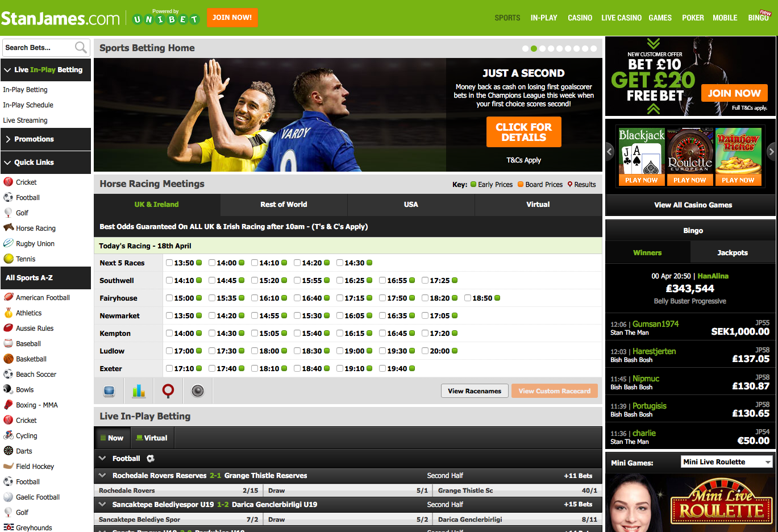Tick Ludlow 18:30 race checkbox
This screenshot has width=778, height=532.
coord(297,351)
